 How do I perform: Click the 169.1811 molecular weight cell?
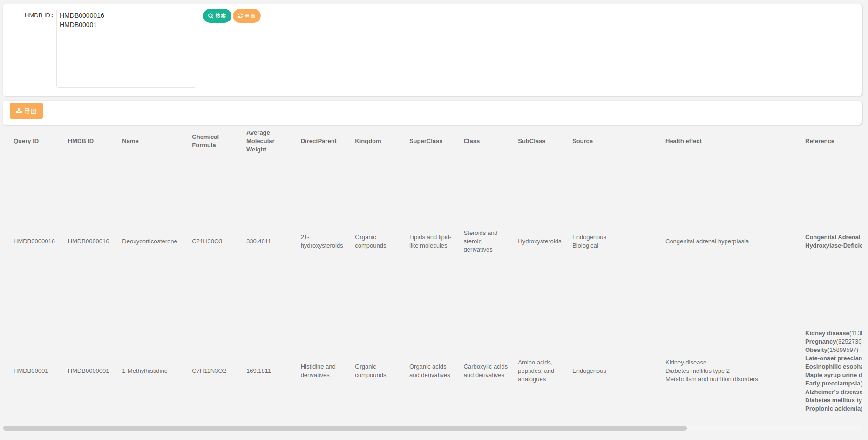(258, 371)
